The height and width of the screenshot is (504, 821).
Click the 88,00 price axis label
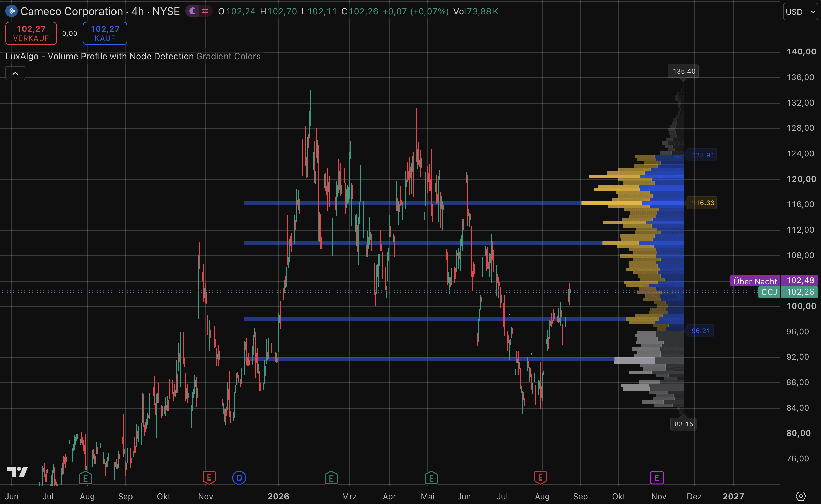tap(797, 382)
